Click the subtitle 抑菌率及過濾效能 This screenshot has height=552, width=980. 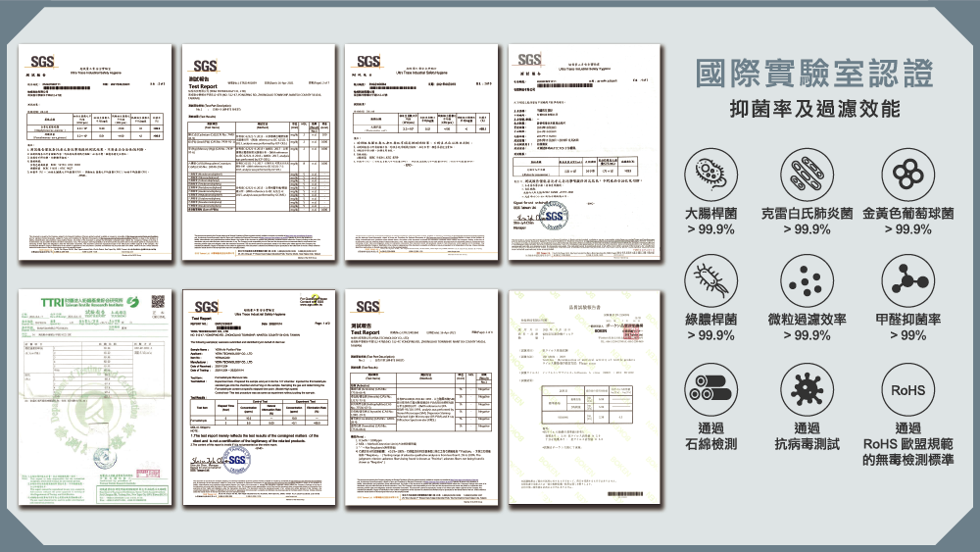coord(815,110)
